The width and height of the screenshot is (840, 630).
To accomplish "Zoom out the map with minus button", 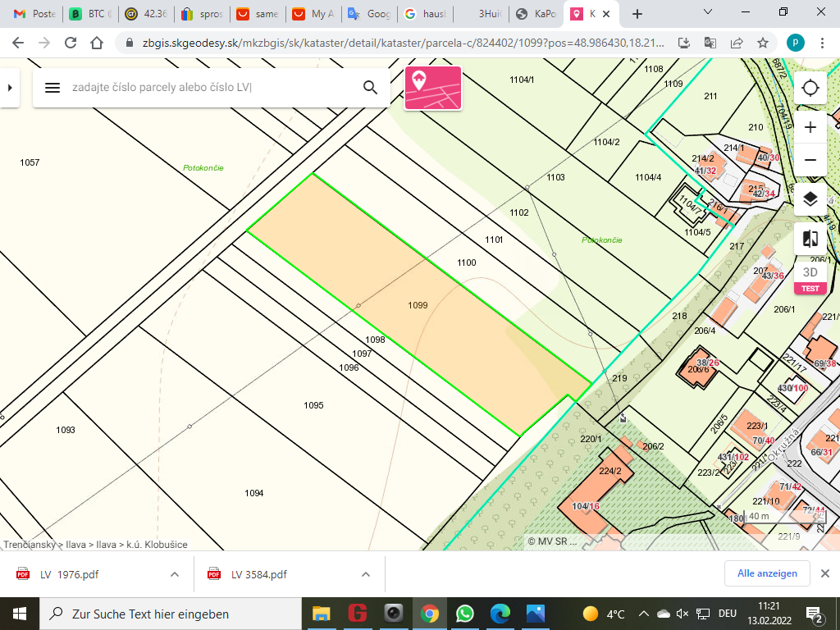I will pos(810,159).
